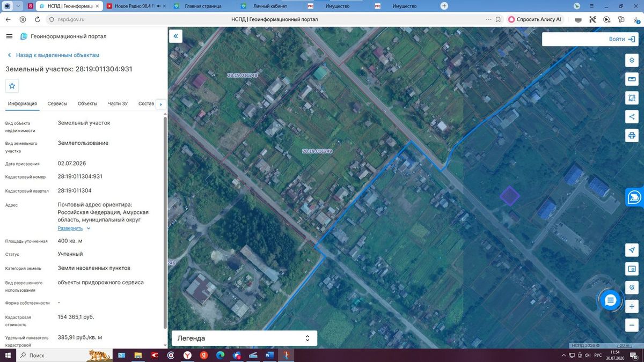Go back via Назад к выделенным объектам
This screenshot has width=644, height=362.
click(x=53, y=55)
